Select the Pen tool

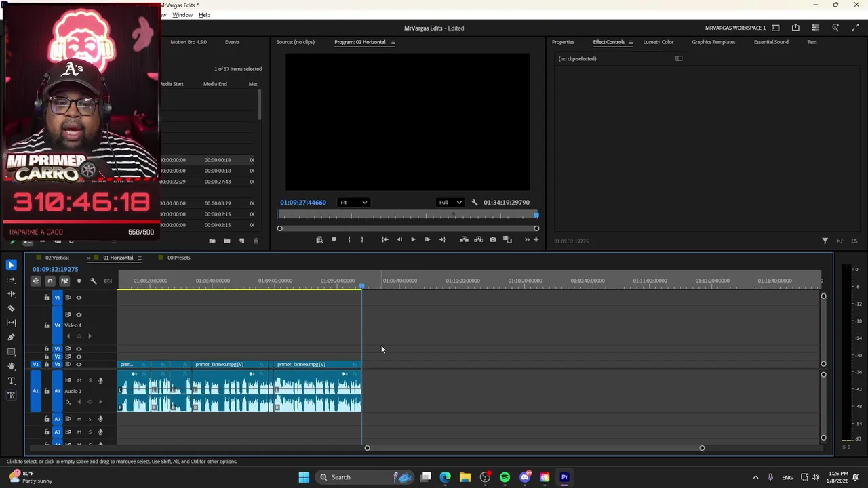11,337
